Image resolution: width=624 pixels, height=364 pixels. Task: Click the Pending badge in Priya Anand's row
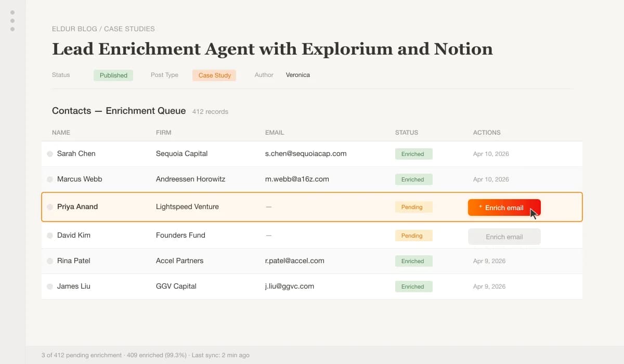(x=413, y=207)
